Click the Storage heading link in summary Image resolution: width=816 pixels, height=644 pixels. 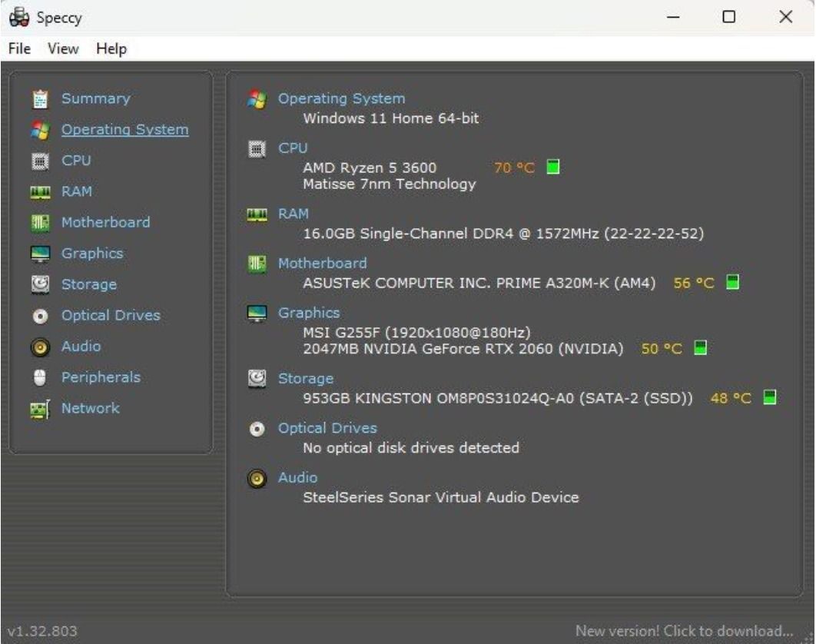tap(306, 379)
